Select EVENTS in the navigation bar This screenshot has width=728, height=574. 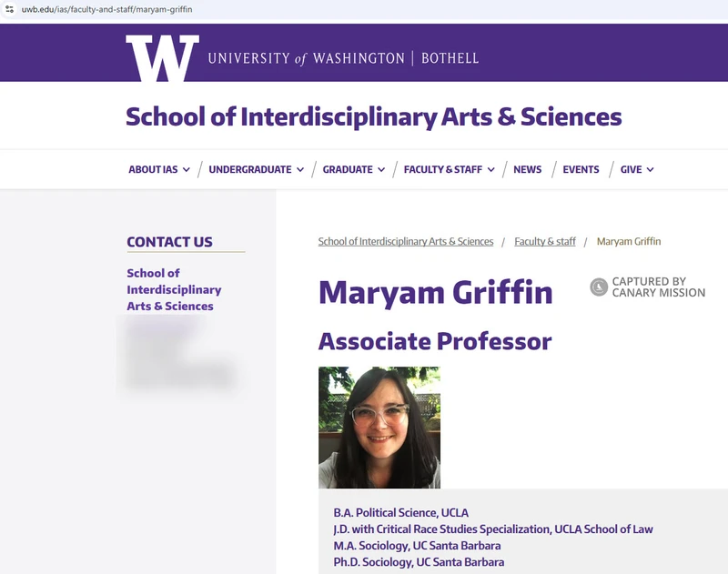tap(581, 169)
